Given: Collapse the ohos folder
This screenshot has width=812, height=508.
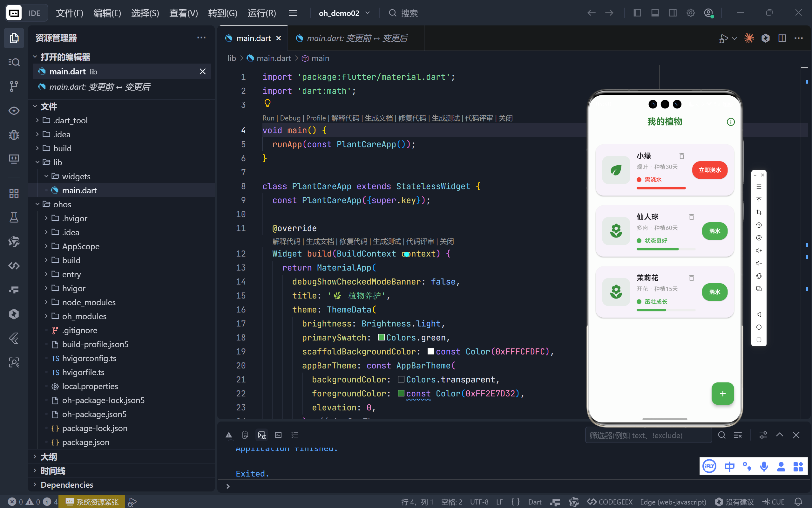Looking at the screenshot, I should [x=62, y=204].
